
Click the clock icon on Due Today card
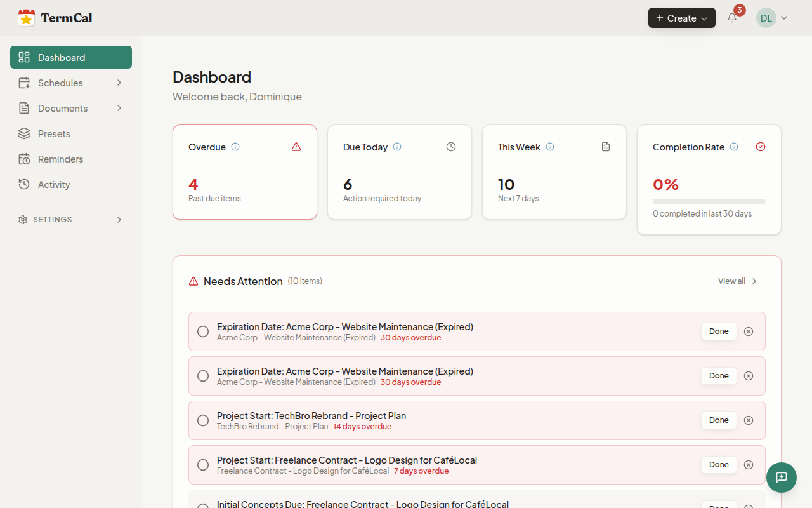point(450,147)
